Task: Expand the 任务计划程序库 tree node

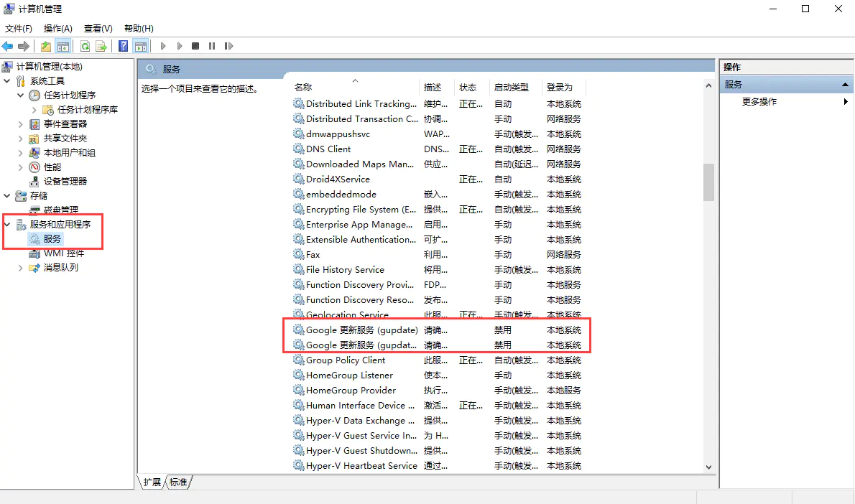Action: click(x=34, y=110)
